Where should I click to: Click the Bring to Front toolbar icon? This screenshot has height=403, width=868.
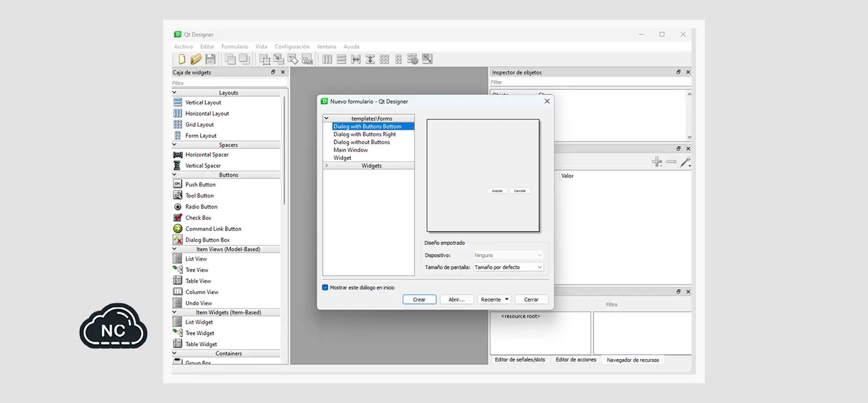point(244,59)
